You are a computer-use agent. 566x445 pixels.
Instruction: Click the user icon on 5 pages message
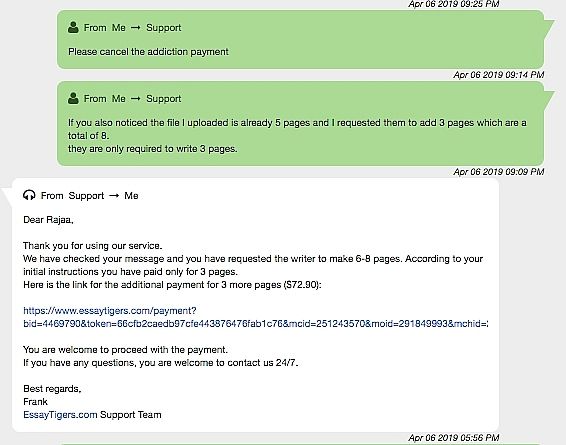[x=73, y=98]
